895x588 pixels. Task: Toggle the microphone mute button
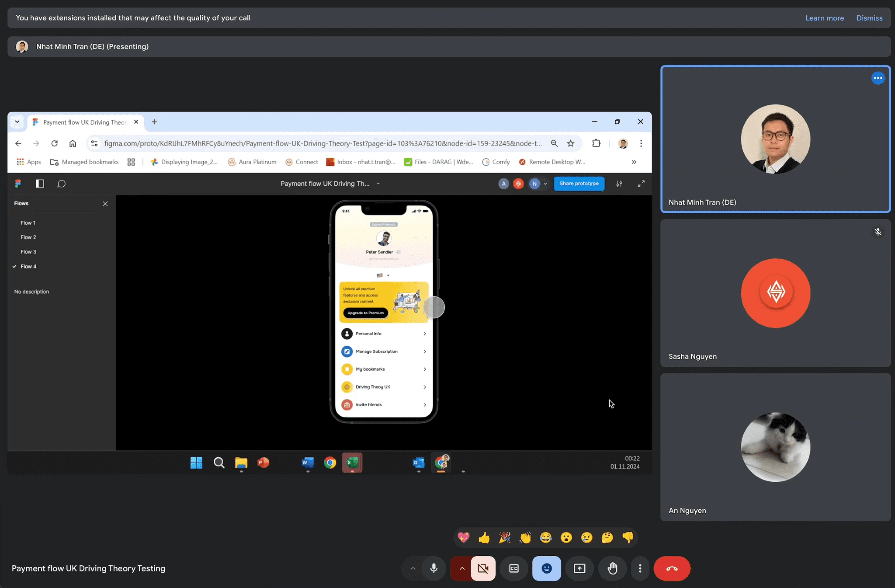click(x=434, y=568)
